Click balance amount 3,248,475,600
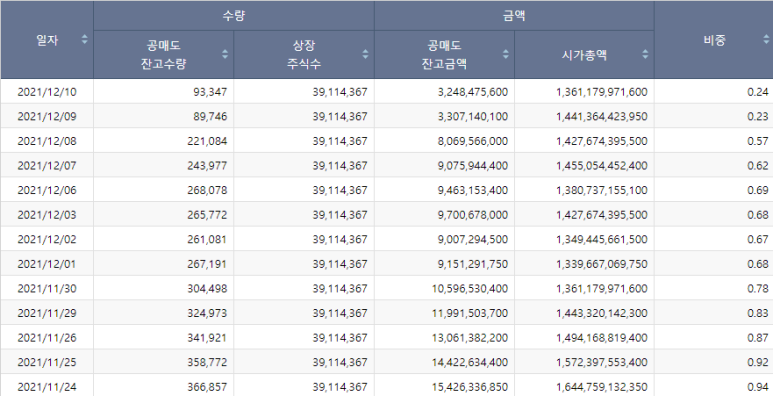 (x=473, y=92)
